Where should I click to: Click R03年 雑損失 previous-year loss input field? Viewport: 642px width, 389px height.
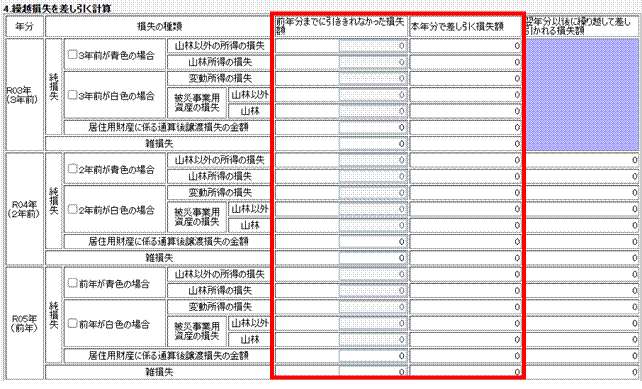point(373,144)
